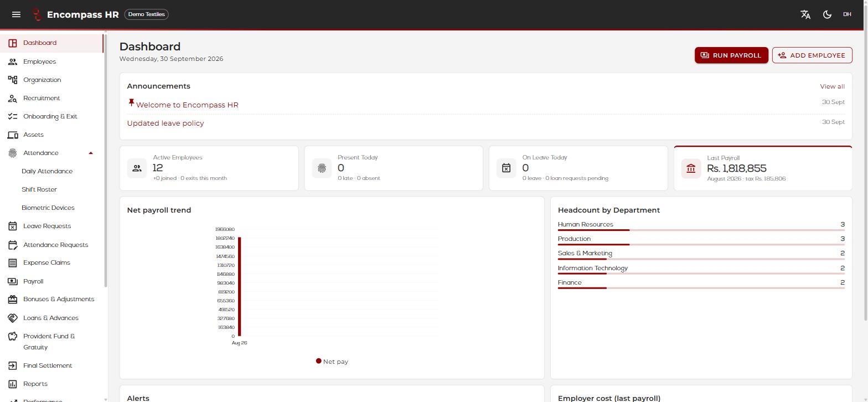Click the language translate icon
The width and height of the screenshot is (868, 402).
805,14
